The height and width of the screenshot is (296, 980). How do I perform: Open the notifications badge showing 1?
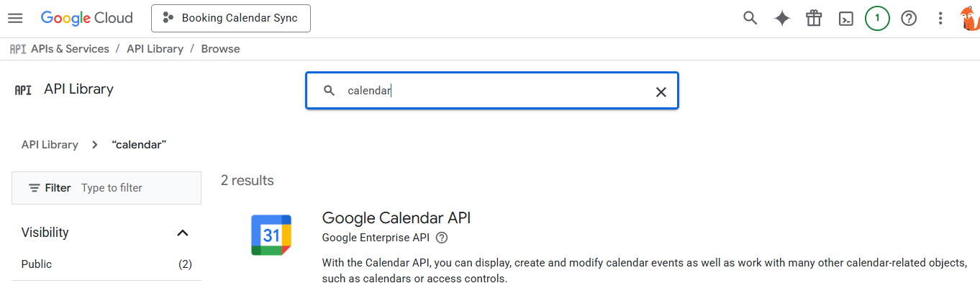tap(877, 19)
